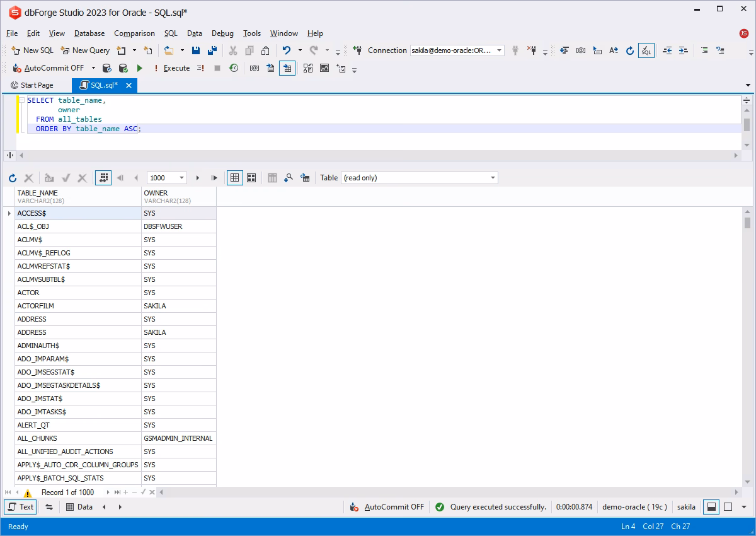Save the current SQL document
Viewport: 756px width, 536px height.
[196, 50]
